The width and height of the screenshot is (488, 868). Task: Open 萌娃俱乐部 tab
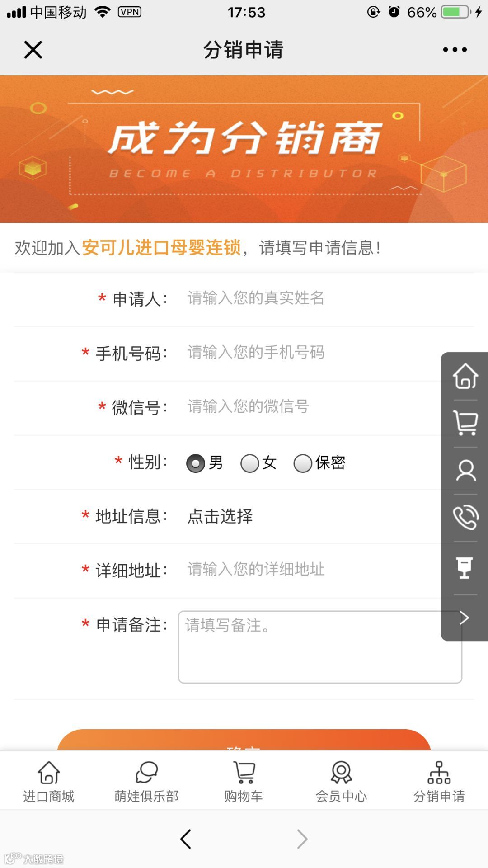coord(146,781)
